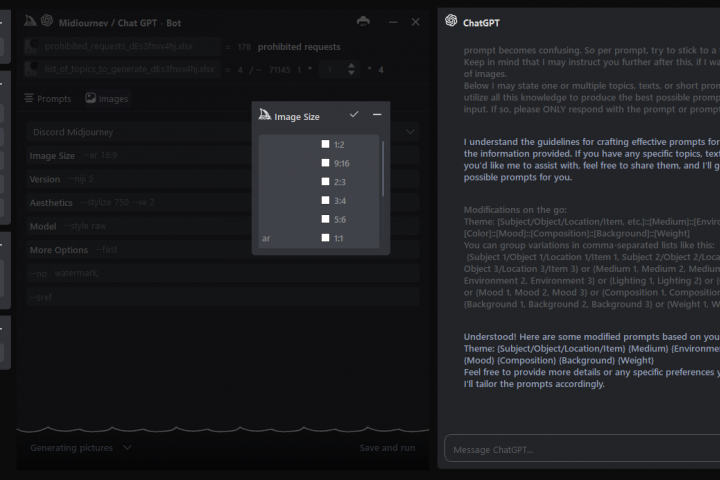Expand the Discord Midjourney dropdown
This screenshot has height=480, width=720.
coord(410,131)
